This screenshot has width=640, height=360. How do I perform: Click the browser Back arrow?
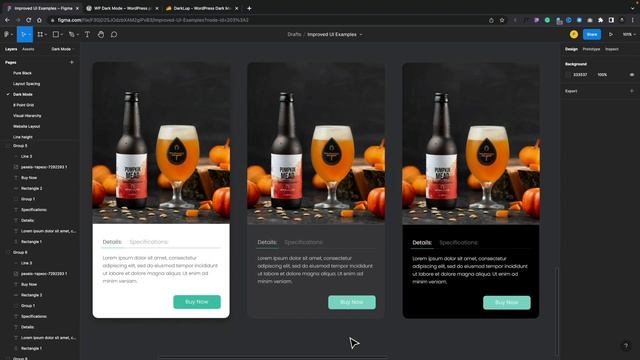[7, 20]
